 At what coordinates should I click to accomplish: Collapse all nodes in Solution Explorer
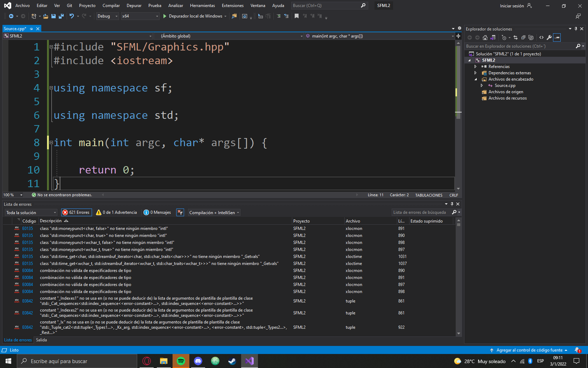pyautogui.click(x=523, y=38)
